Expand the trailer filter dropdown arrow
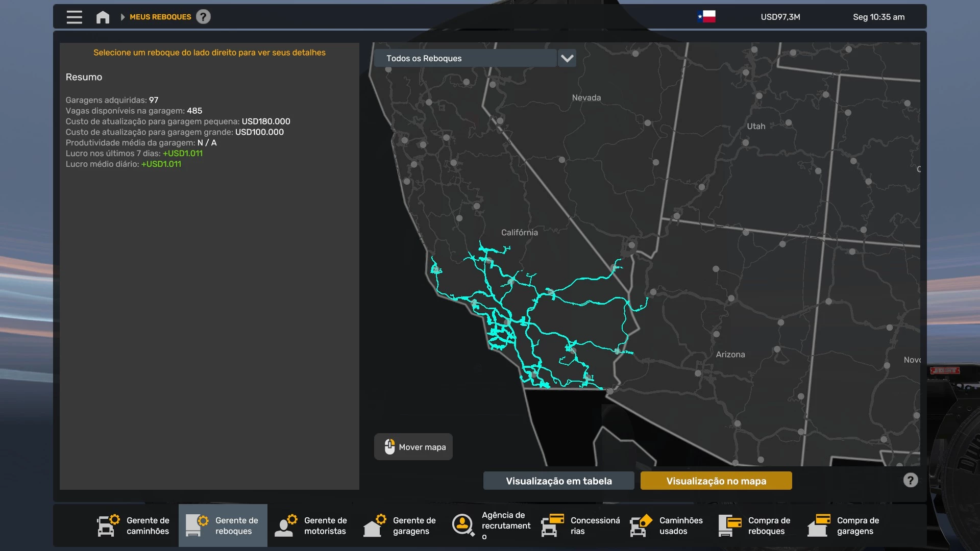The image size is (980, 551). (567, 58)
